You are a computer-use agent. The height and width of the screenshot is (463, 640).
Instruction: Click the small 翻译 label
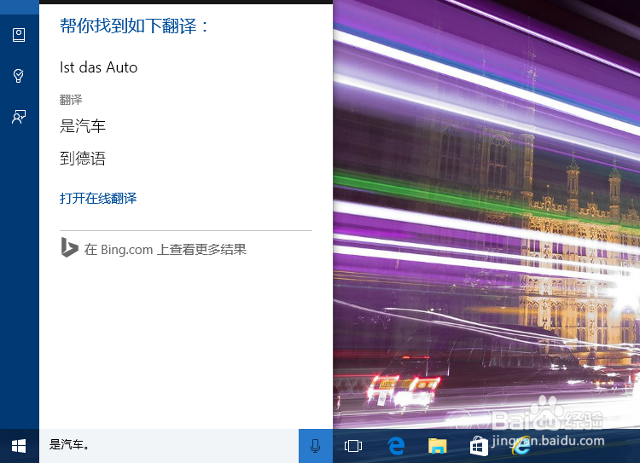point(71,100)
